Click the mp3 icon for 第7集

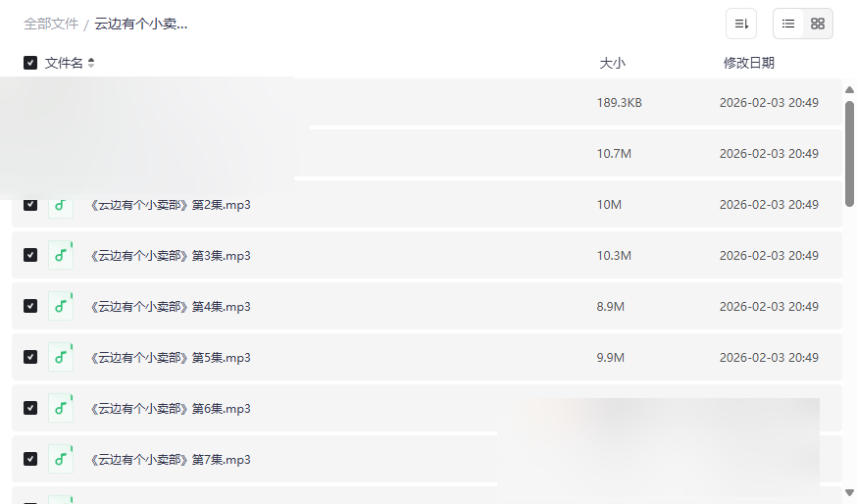pyautogui.click(x=61, y=459)
